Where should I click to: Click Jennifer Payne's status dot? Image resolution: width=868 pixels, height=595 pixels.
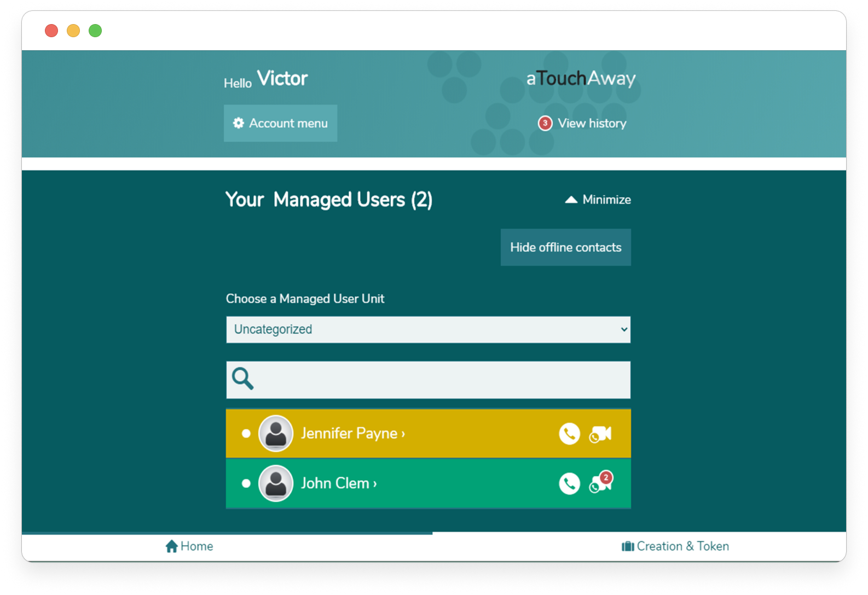(x=246, y=433)
